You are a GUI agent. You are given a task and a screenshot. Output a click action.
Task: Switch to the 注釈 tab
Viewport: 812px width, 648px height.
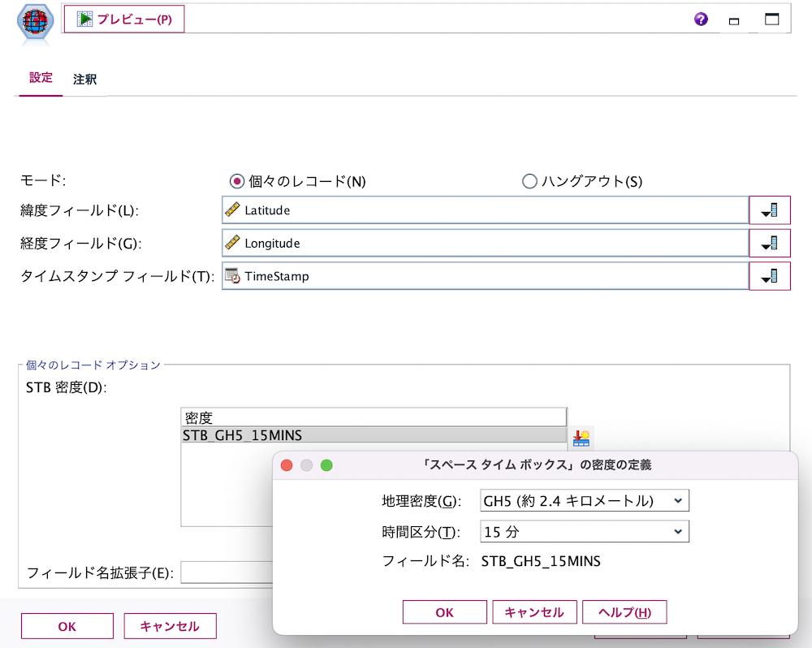[x=84, y=79]
